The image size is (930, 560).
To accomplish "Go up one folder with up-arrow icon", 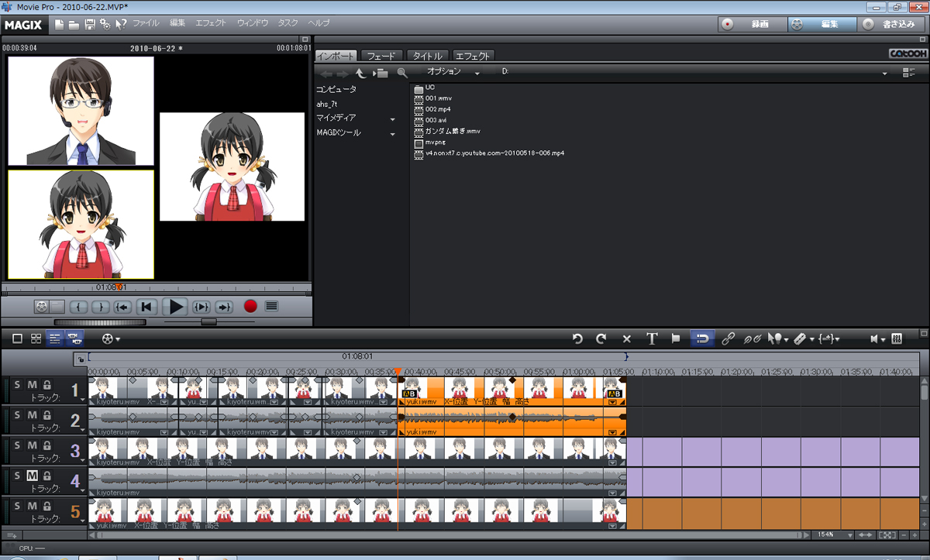I will point(360,73).
